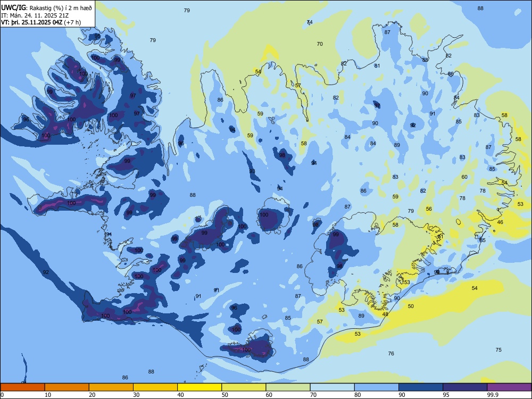
Task: Click the legend scale label '70'
Action: coord(313,395)
